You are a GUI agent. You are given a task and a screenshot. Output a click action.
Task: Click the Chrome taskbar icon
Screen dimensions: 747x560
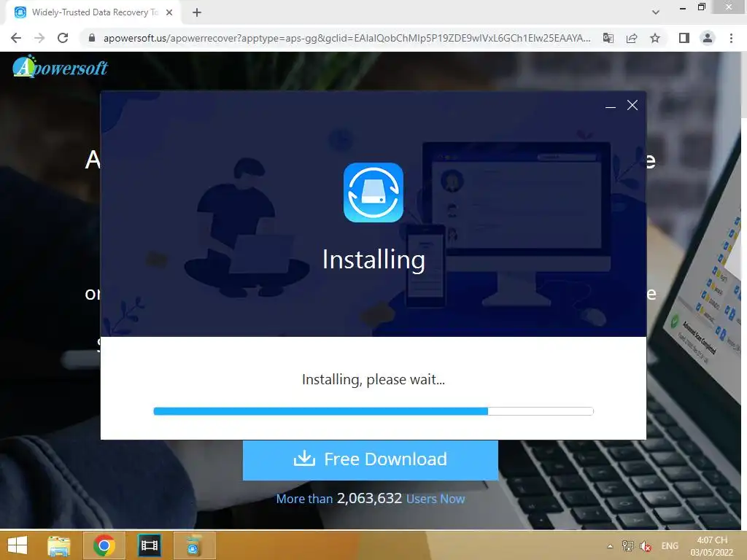[104, 545]
